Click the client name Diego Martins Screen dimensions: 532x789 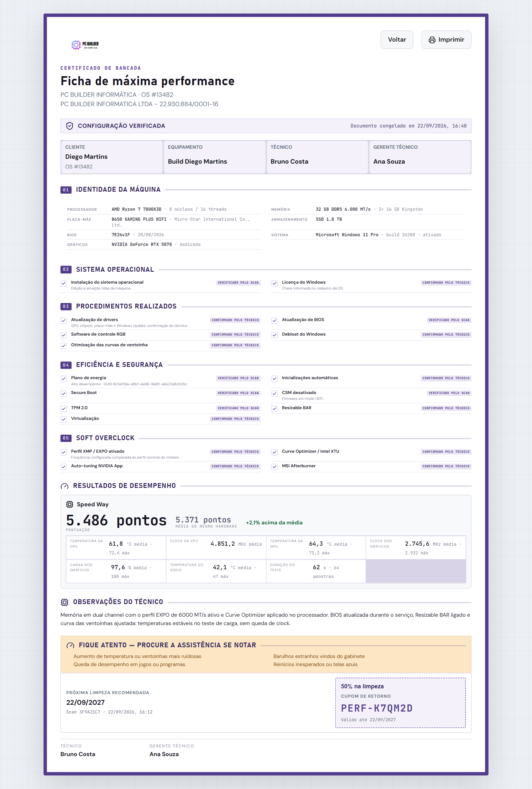[x=86, y=157]
